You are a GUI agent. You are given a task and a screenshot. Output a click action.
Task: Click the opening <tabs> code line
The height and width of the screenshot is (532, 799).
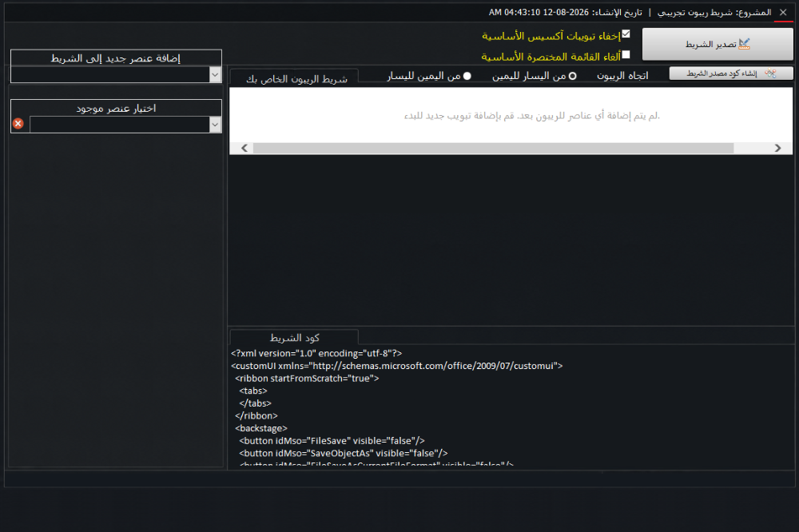pyautogui.click(x=253, y=391)
